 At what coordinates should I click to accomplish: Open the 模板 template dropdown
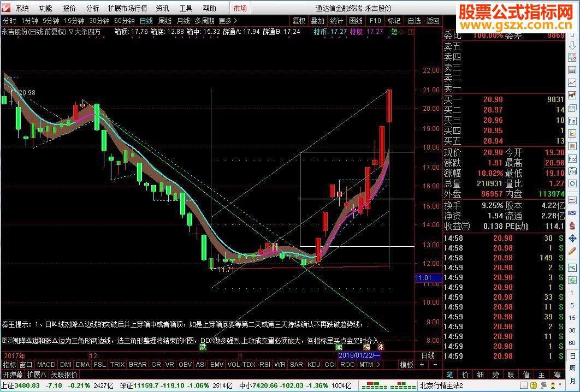[406, 365]
